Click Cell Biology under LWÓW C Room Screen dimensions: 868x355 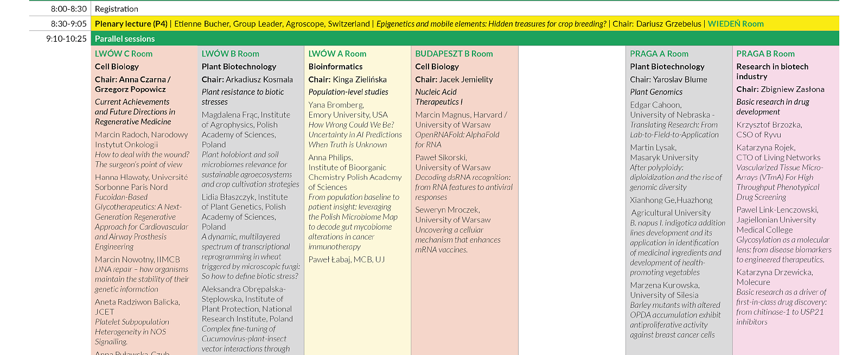117,67
